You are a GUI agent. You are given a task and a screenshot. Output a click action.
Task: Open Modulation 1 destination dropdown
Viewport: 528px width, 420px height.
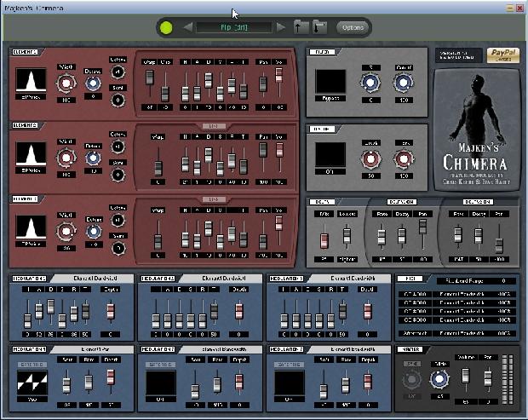click(x=93, y=279)
